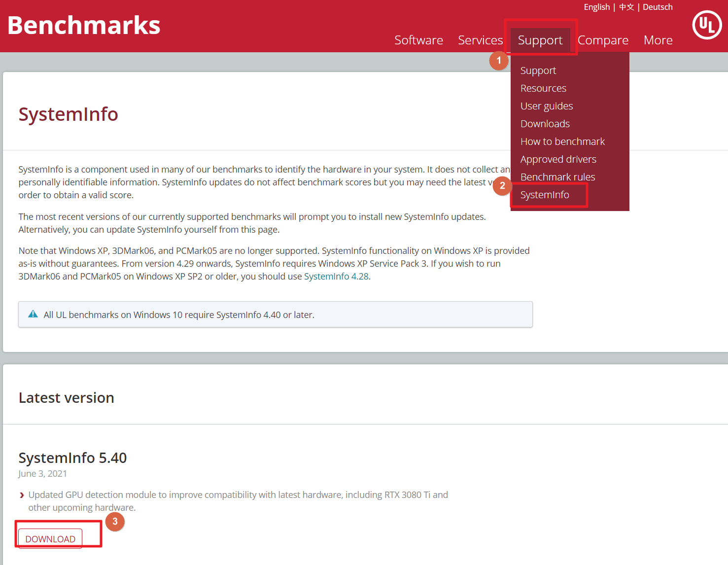Click the warning triangle icon in notice
728x565 pixels.
click(x=33, y=314)
